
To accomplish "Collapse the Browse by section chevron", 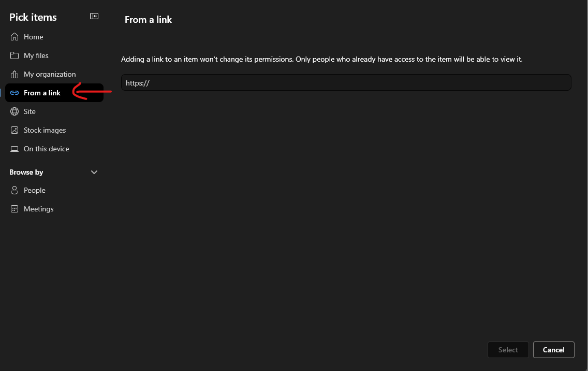I will (x=94, y=172).
